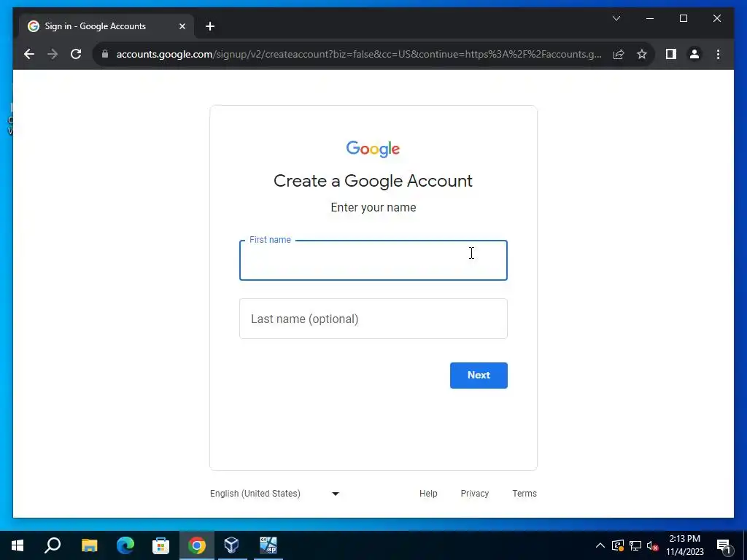The width and height of the screenshot is (747, 560).
Task: Click the network tray icon
Action: 635,545
